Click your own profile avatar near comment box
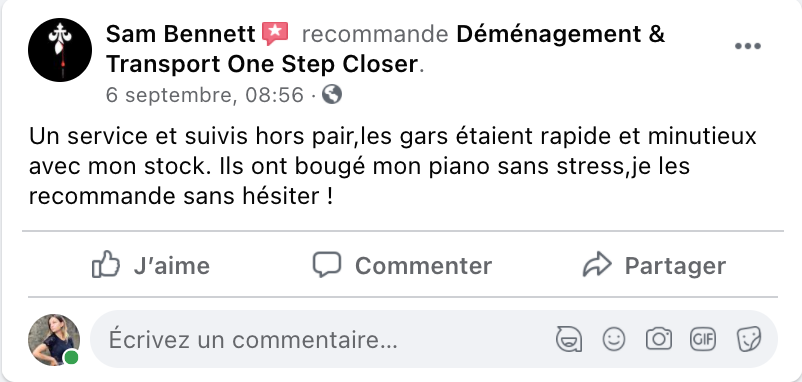The width and height of the screenshot is (802, 382). [54, 340]
